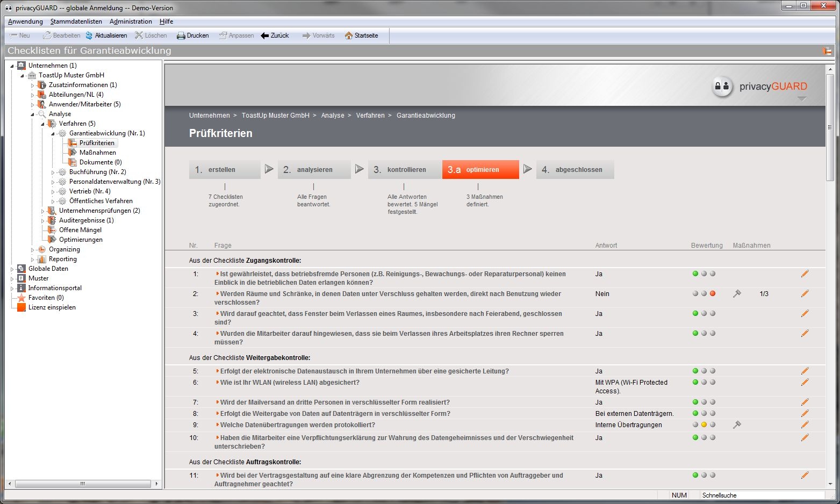
Task: Click the ToastUp Muster GmbH breadcrumb
Action: click(x=276, y=116)
